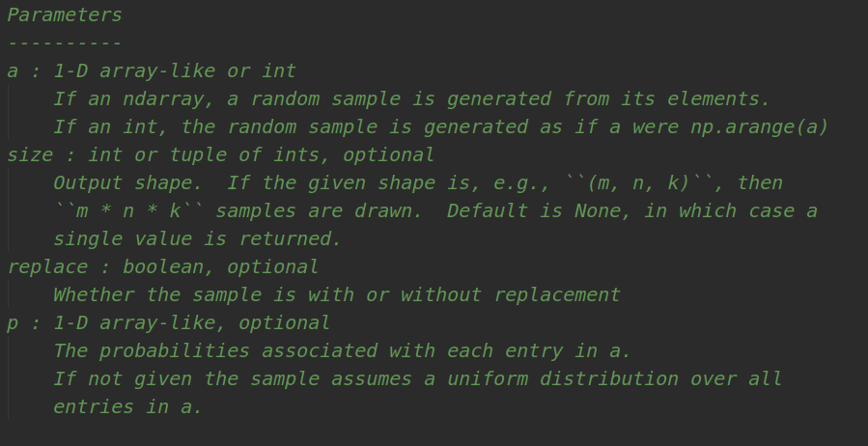The image size is (868, 446).
Task: Click the "m * n * k" expression
Action: pyautogui.click(x=128, y=211)
